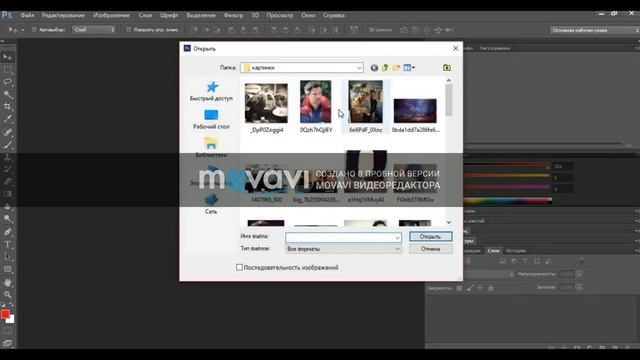Select the Move tool in the Photoshop toolbox
This screenshot has width=640, height=360.
pyautogui.click(x=8, y=57)
